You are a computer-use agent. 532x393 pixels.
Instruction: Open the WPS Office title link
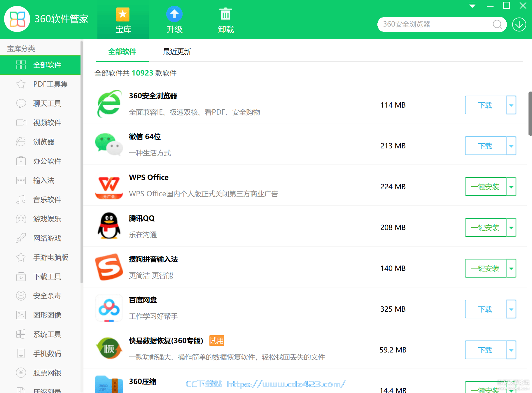pyautogui.click(x=149, y=178)
